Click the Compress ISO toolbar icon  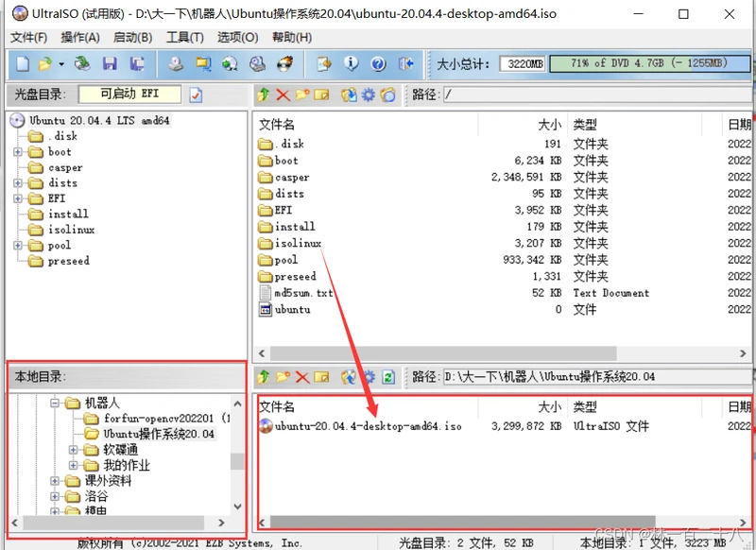click(203, 63)
